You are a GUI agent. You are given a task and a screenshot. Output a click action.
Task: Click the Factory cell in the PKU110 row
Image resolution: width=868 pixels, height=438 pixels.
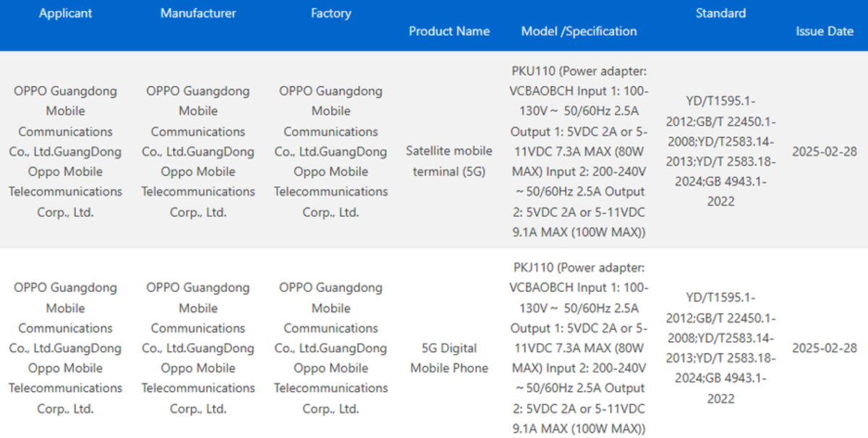coord(331,152)
